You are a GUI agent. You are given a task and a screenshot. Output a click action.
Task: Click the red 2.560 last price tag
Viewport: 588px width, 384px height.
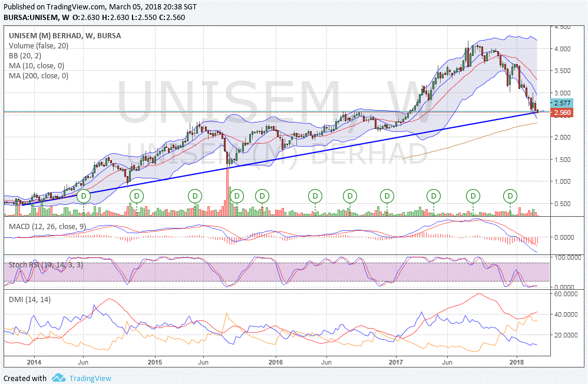tap(561, 112)
